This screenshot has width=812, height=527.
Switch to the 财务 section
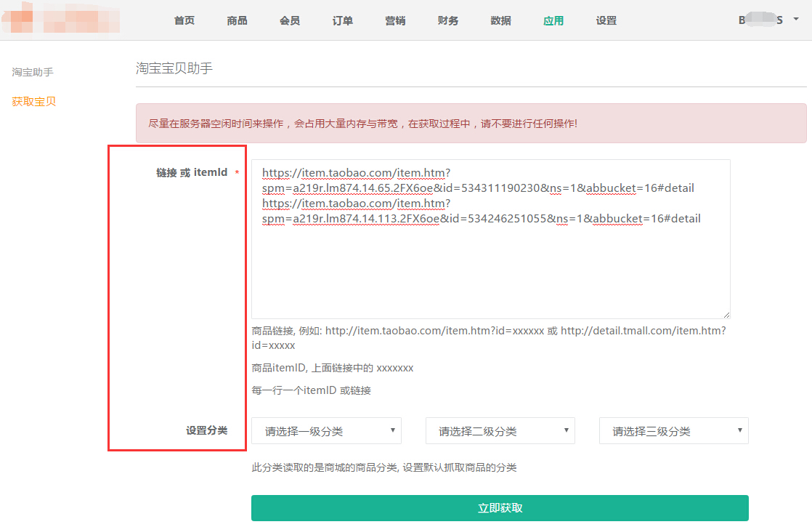[448, 20]
